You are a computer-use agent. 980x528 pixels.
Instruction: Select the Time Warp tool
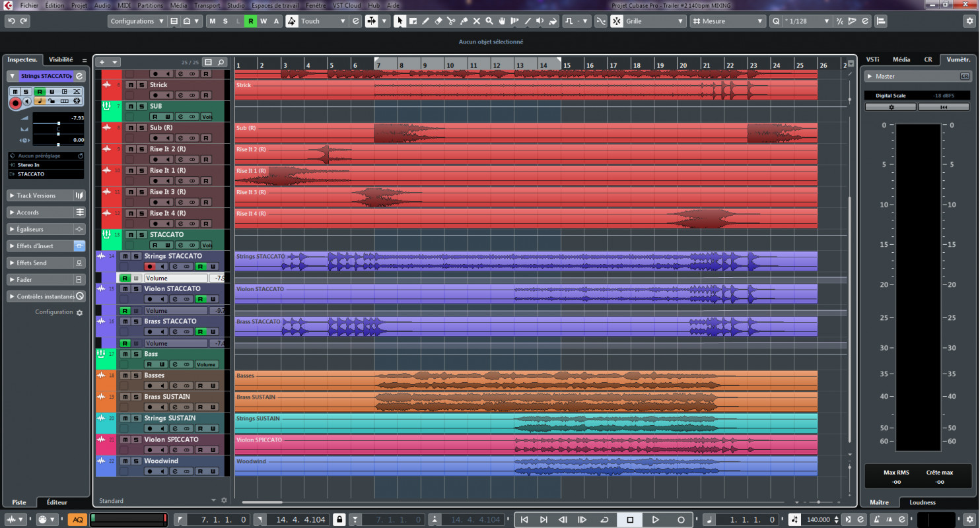tap(515, 21)
